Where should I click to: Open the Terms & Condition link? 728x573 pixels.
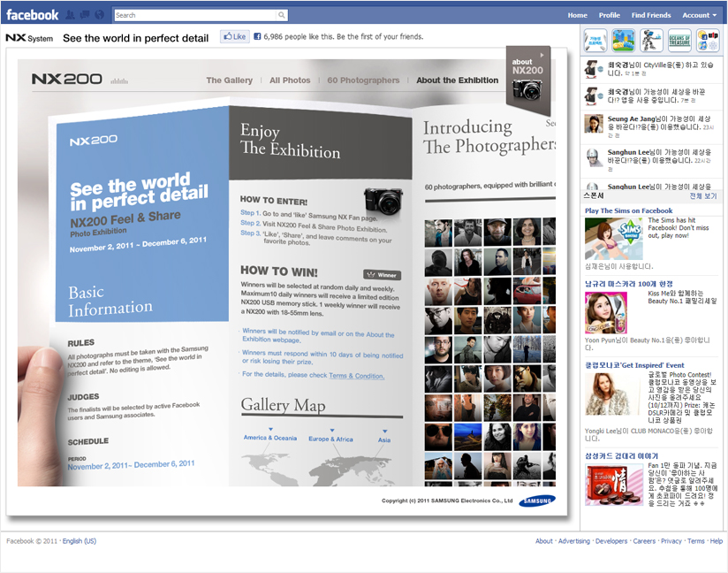pyautogui.click(x=357, y=376)
